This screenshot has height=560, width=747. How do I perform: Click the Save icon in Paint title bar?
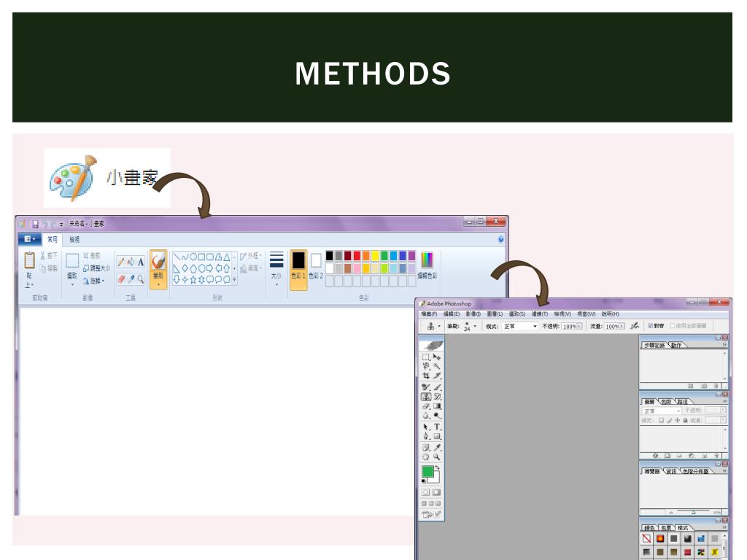coord(35,224)
